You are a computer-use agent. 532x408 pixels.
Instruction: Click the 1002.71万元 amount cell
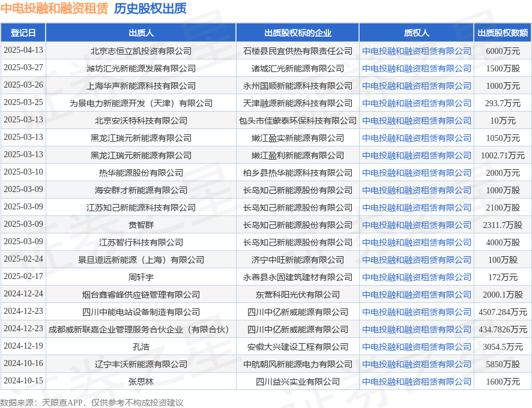pos(503,155)
